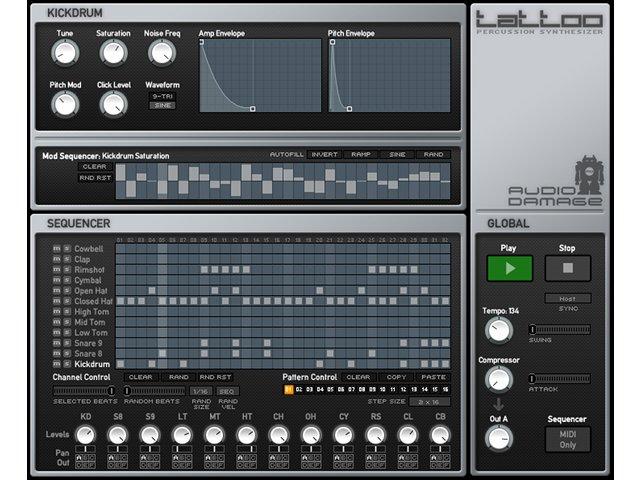The width and height of the screenshot is (640, 480).
Task: Click the Compressor knob in Global
Action: point(498,379)
